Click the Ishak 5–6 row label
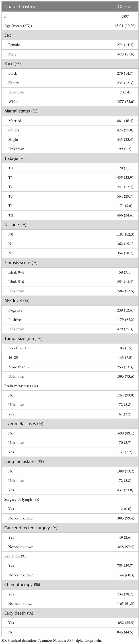Screen dimensions: 140x644 coord(16,282)
